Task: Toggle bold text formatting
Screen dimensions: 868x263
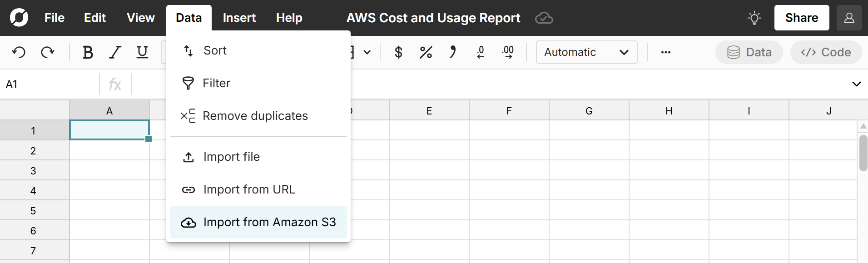Action: coord(88,52)
